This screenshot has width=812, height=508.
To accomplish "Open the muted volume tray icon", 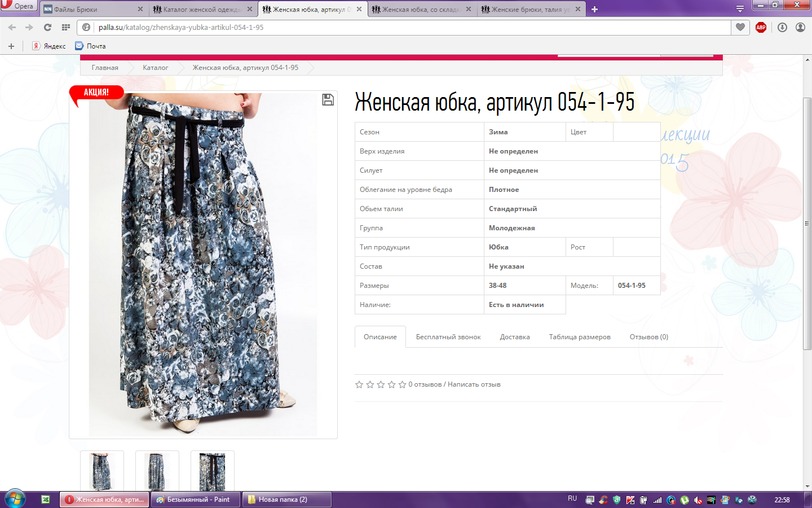I will [698, 500].
